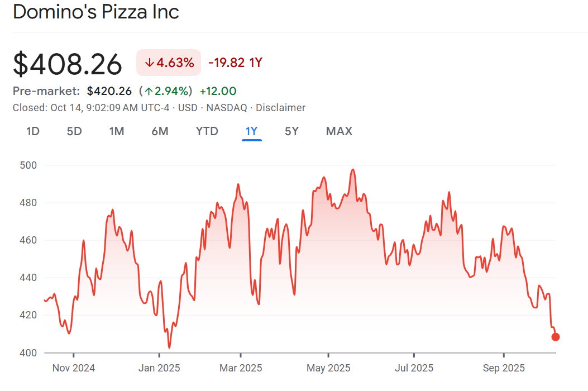The width and height of the screenshot is (588, 391).
Task: Click the red current-price dot on chart
Action: [555, 337]
